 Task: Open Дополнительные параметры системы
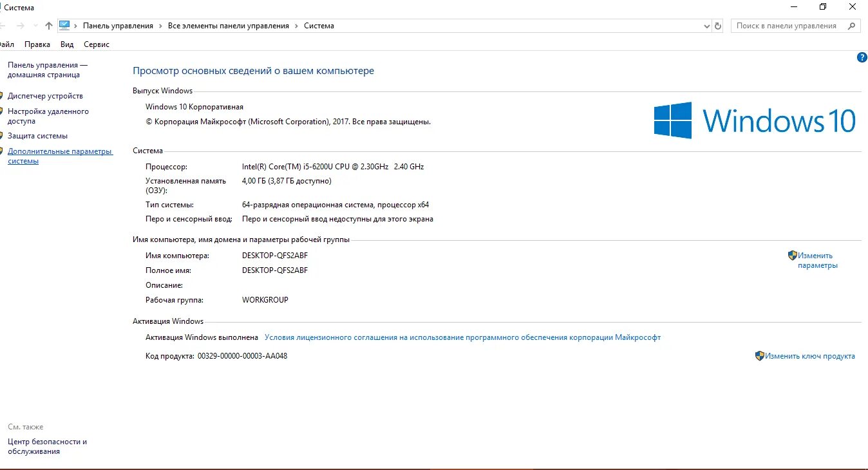tap(60, 156)
